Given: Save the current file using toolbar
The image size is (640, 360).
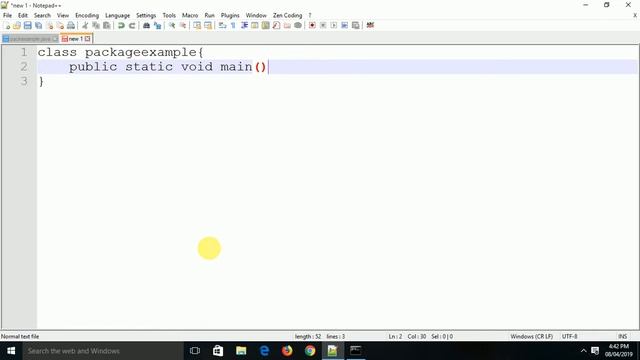Looking at the screenshot, I should [x=27, y=25].
